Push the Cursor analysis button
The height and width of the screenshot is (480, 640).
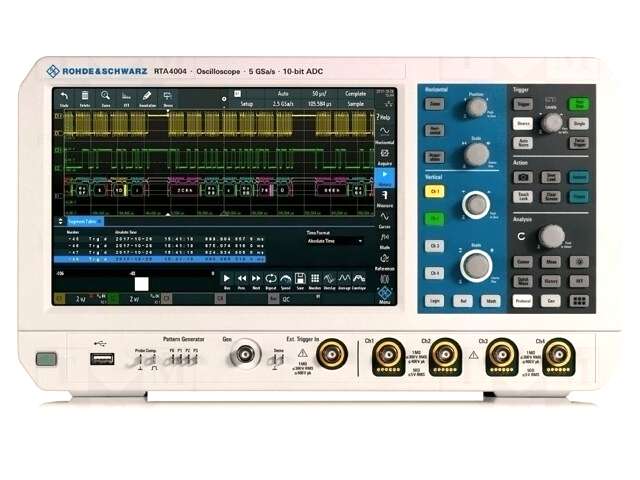point(523,262)
